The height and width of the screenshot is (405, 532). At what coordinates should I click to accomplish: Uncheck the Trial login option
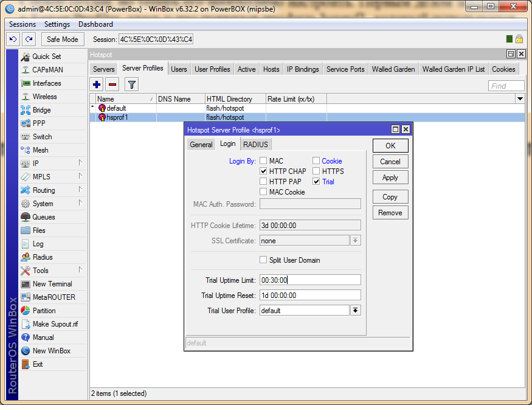point(316,182)
